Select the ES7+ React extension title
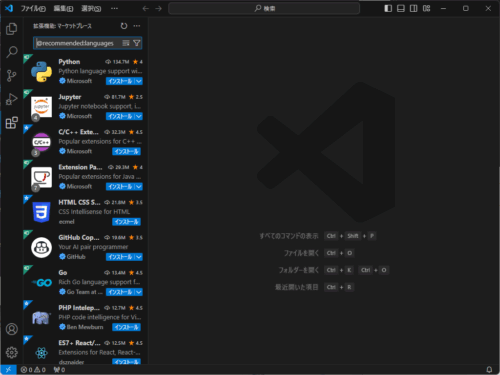 (79, 343)
